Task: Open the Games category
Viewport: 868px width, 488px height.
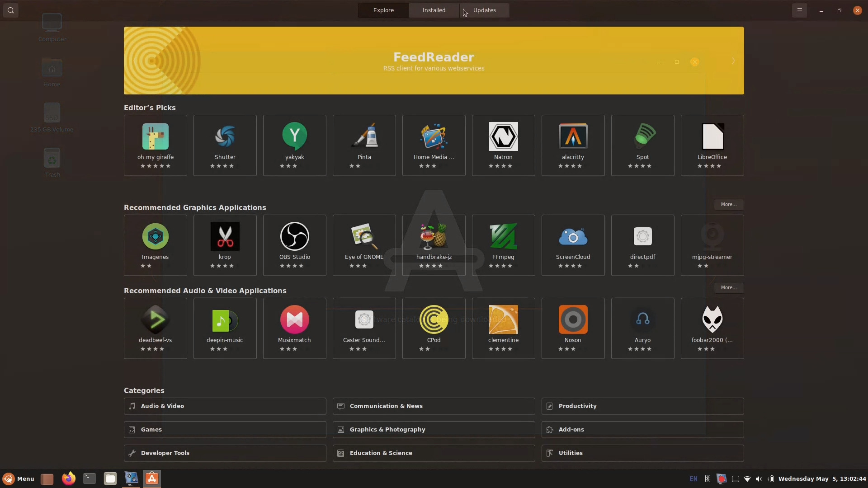Action: 225,429
